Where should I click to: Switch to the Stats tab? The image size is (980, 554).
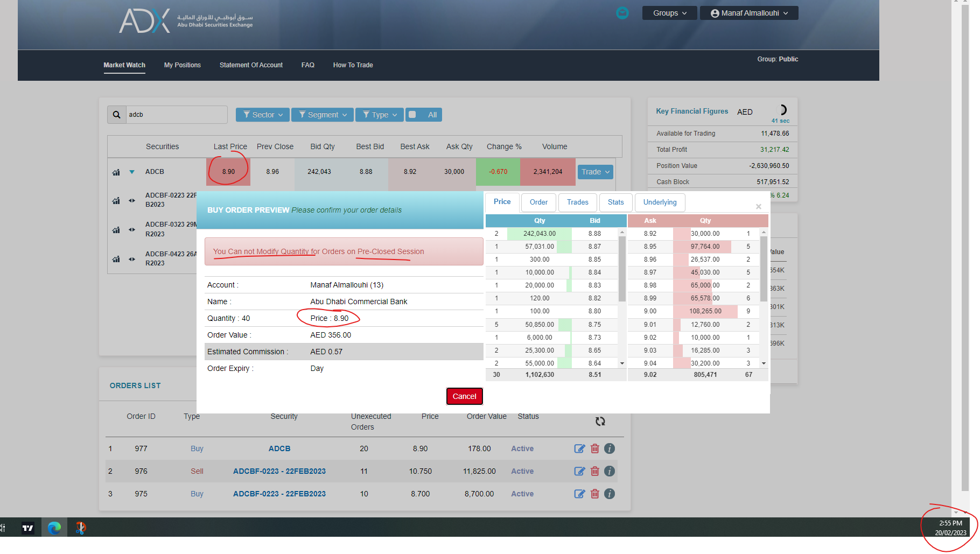pyautogui.click(x=615, y=202)
